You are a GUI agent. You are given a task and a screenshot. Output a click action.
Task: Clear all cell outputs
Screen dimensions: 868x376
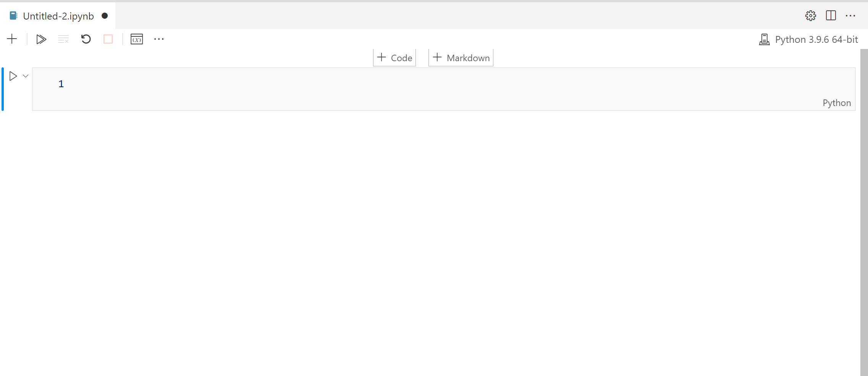tap(63, 39)
